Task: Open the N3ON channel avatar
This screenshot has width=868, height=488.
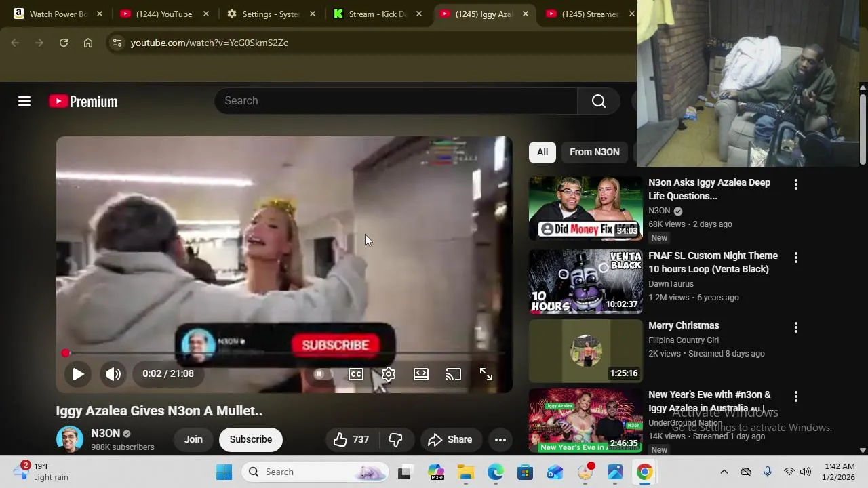Action: tap(70, 439)
